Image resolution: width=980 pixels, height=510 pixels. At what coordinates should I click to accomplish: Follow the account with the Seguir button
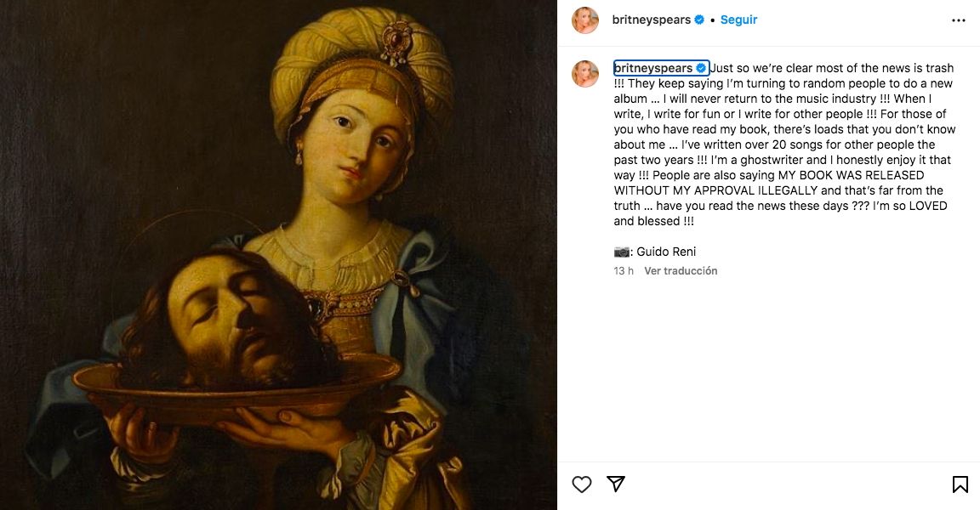738,20
